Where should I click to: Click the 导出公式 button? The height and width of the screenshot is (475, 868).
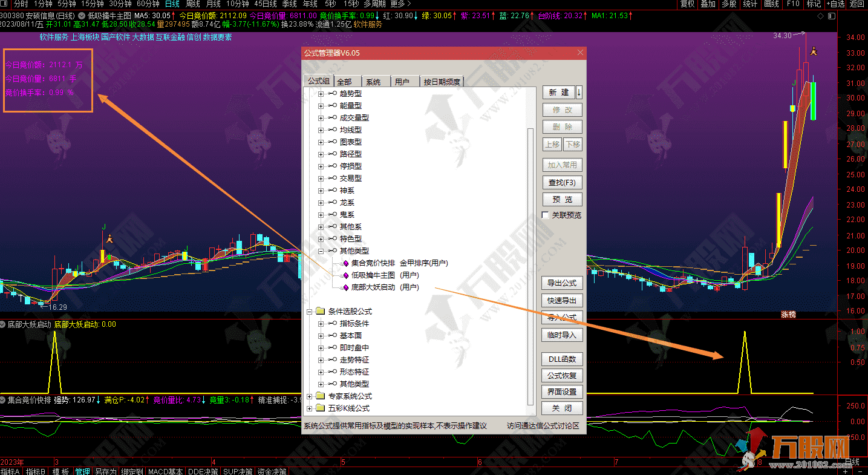click(x=563, y=283)
